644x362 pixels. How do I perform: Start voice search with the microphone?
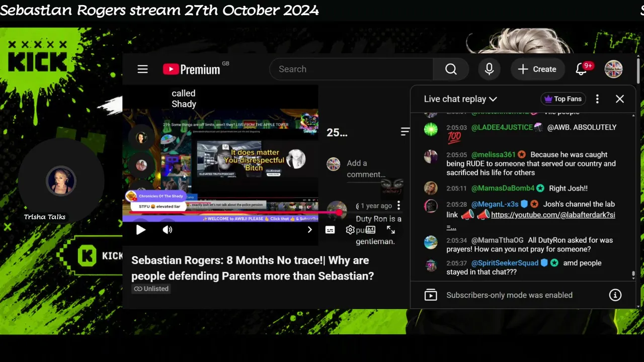tap(489, 69)
